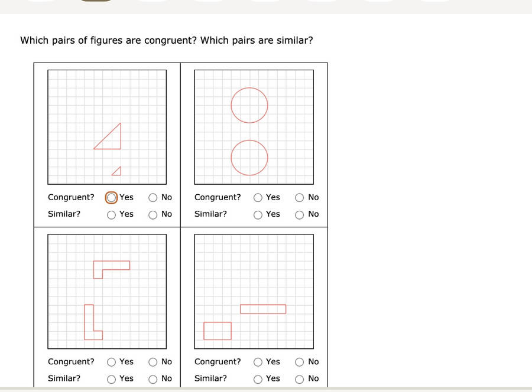
Task: Mark circles as not similar
Action: (x=299, y=214)
